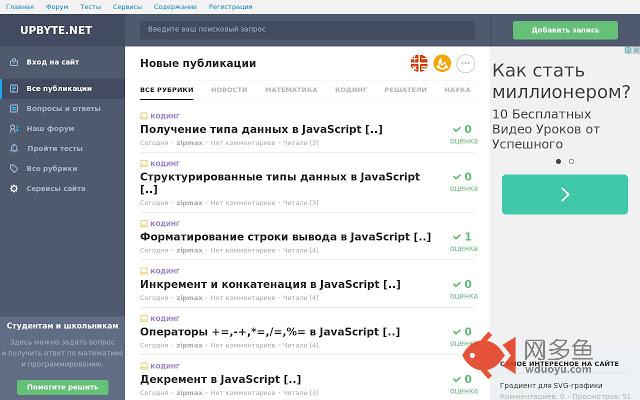Open Сервисы сайта in the sidebar

point(56,188)
